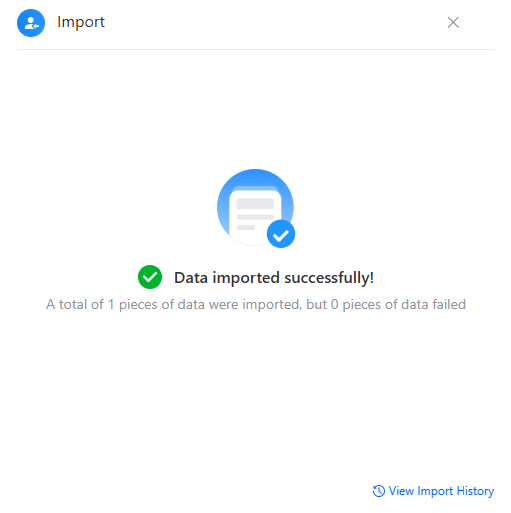Click the 'Import' dialog title text
The image size is (511, 513).
coord(81,23)
